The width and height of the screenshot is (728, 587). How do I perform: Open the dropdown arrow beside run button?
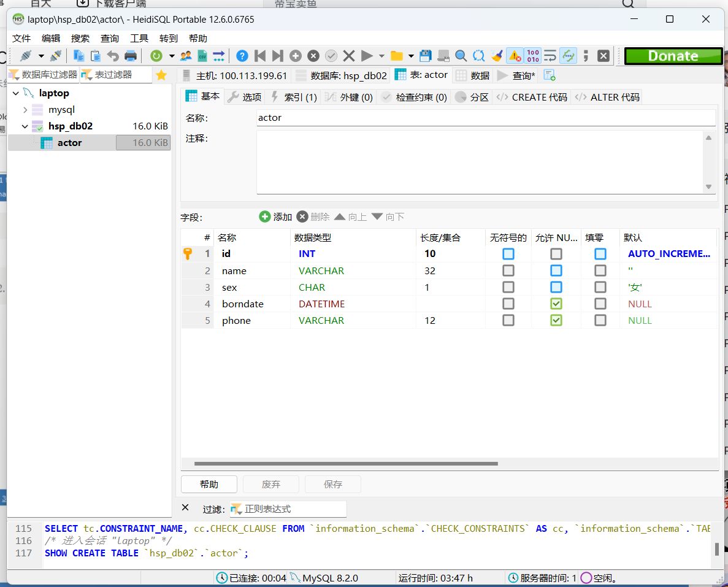point(381,56)
